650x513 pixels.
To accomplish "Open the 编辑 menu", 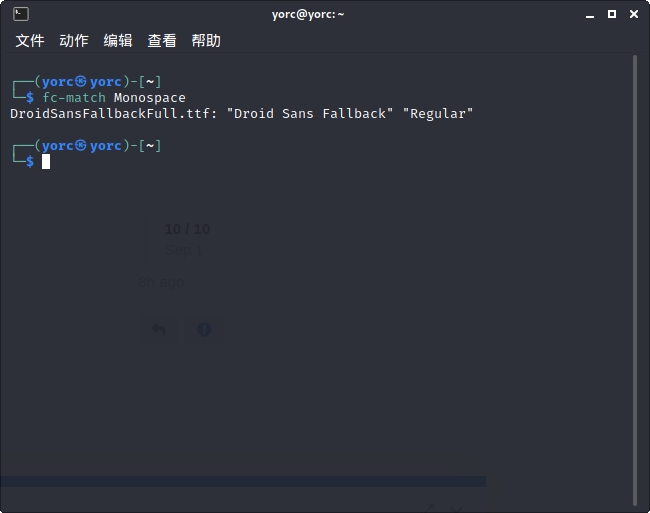I will pos(118,41).
